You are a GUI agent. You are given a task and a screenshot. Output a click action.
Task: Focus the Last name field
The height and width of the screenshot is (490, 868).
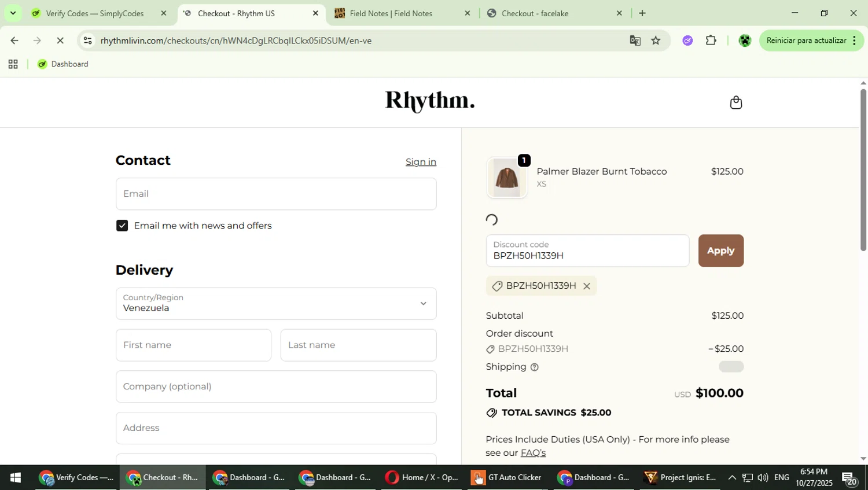point(358,345)
